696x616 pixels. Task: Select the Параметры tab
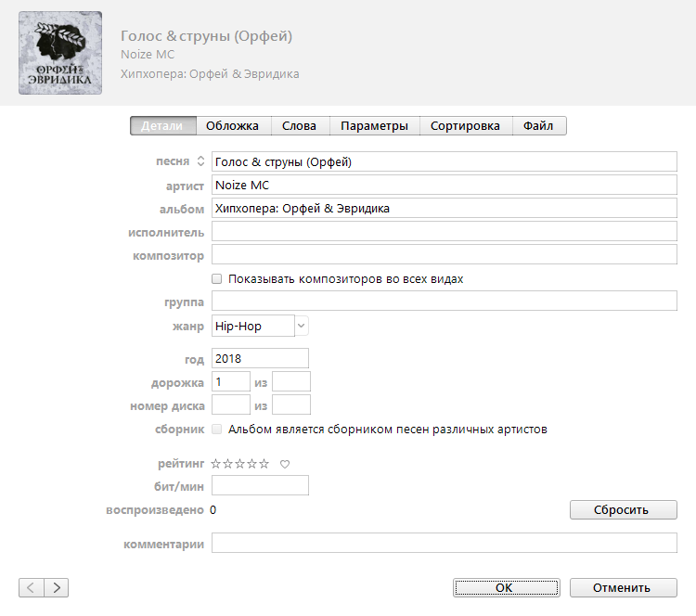point(374,126)
